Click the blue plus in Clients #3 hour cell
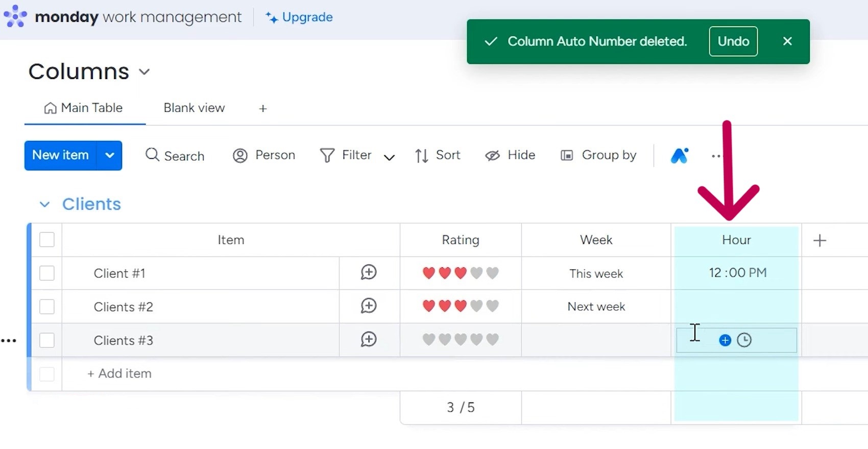 725,340
